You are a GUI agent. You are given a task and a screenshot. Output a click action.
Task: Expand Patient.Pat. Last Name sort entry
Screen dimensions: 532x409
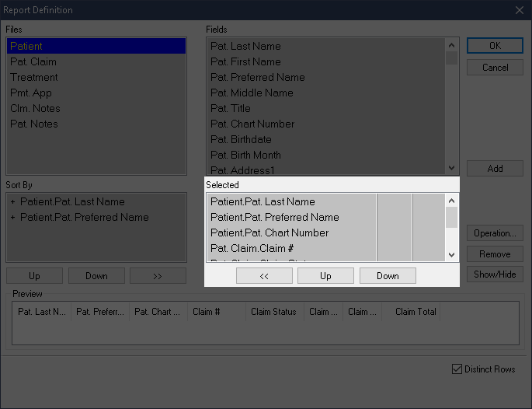tap(13, 202)
